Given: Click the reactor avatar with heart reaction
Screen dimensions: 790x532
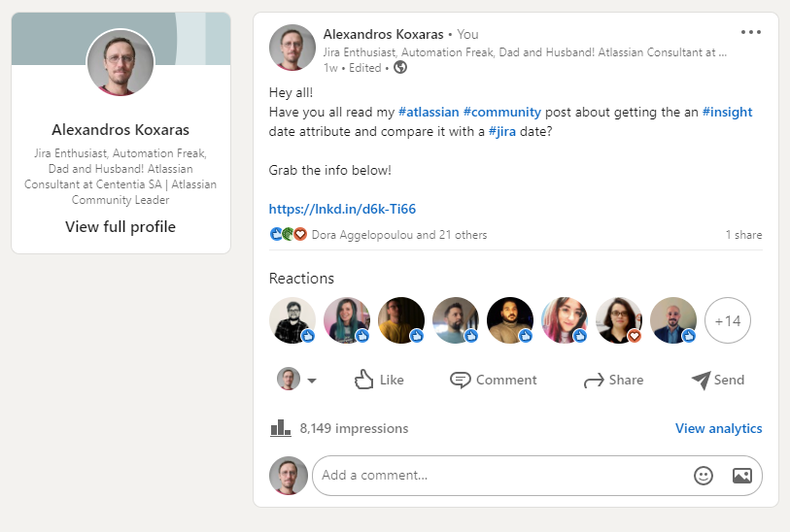Looking at the screenshot, I should [619, 320].
